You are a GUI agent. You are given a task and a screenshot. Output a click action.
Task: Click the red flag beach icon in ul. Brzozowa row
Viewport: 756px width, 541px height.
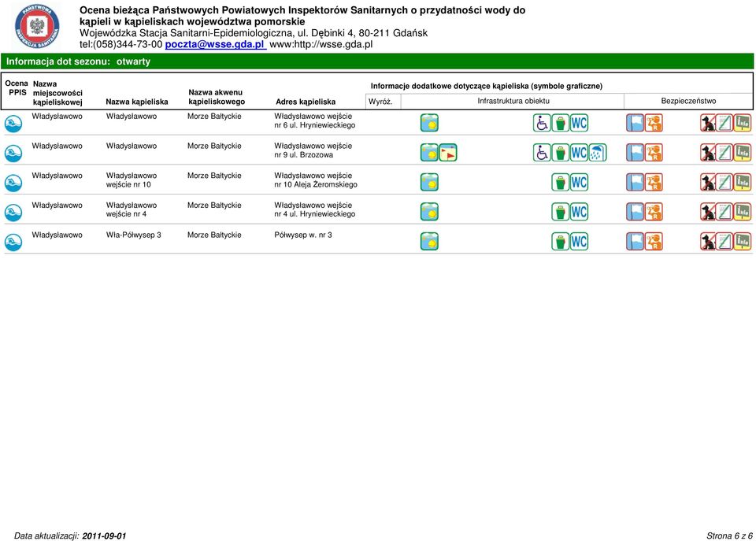(x=448, y=153)
